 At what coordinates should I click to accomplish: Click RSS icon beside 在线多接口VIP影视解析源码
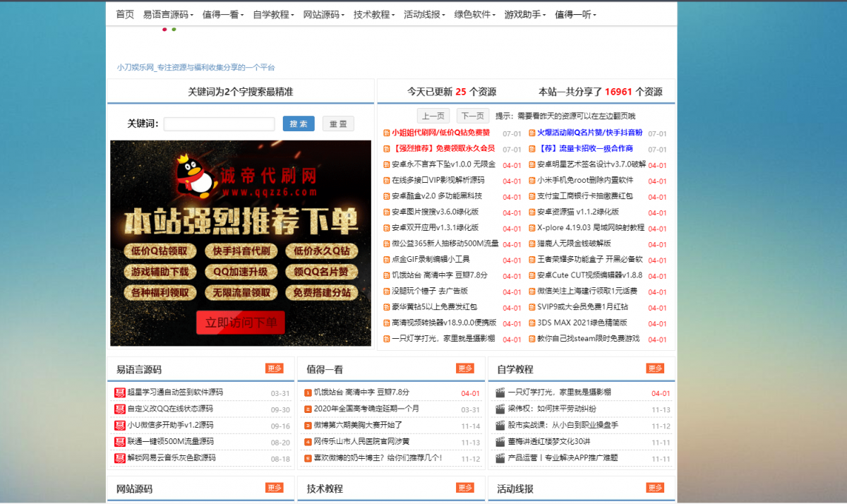[x=386, y=180]
